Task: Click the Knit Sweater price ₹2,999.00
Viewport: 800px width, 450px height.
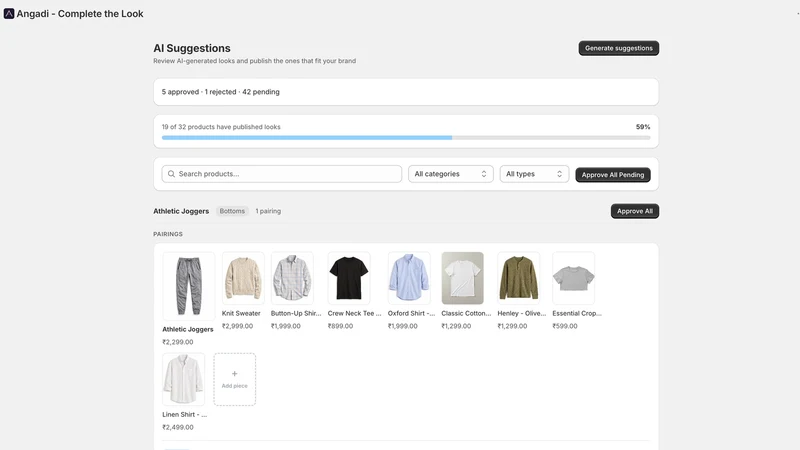Action: pyautogui.click(x=237, y=326)
